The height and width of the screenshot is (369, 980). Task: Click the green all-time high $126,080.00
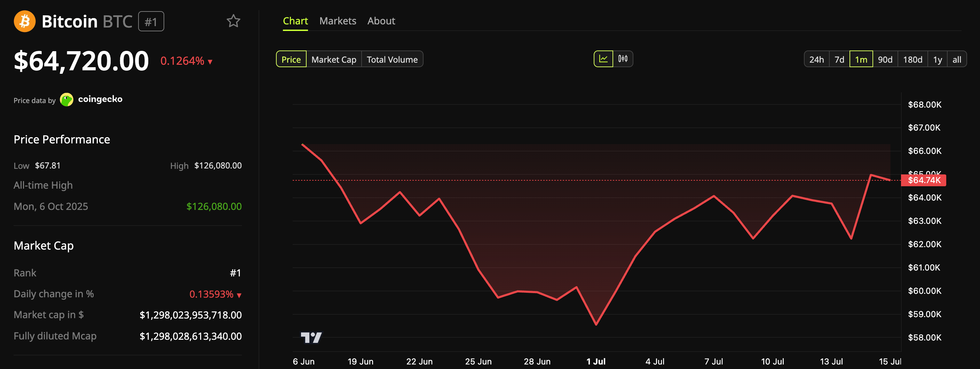click(214, 206)
